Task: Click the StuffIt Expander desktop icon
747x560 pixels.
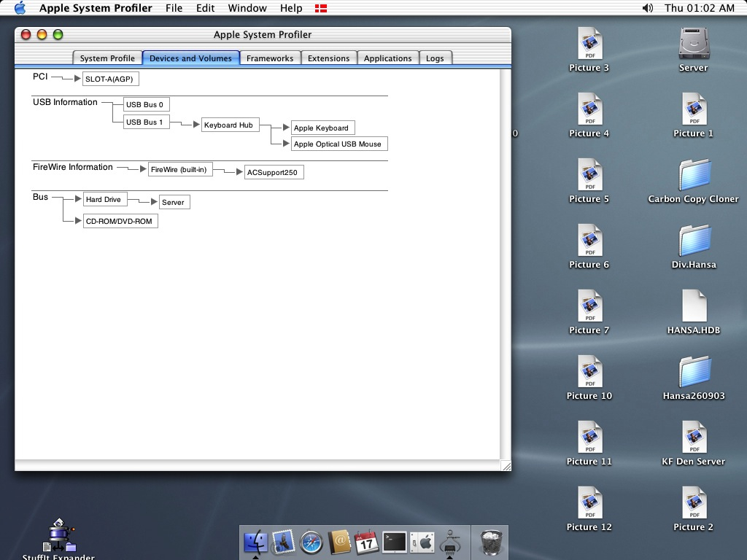Action: pos(59,535)
